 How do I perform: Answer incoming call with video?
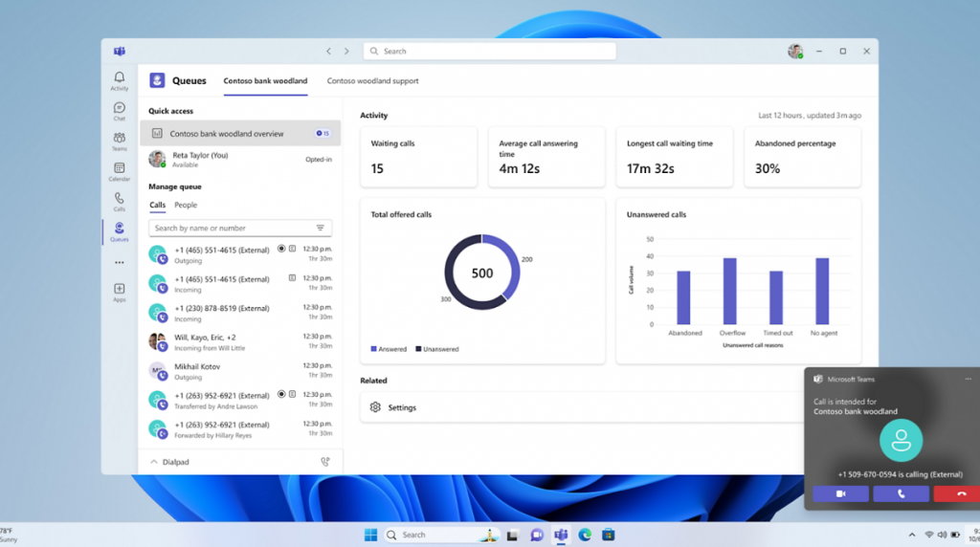tap(840, 493)
